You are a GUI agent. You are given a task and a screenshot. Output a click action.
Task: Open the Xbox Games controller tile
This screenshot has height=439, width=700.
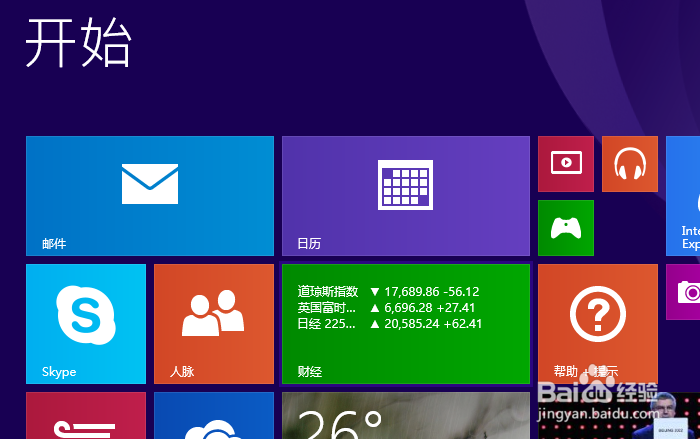[566, 228]
